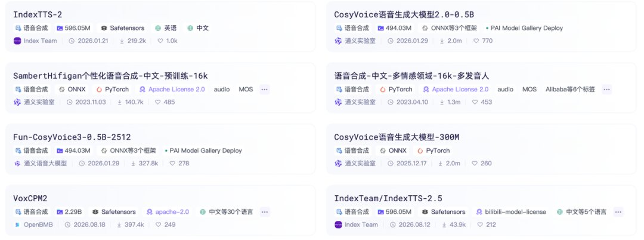Select MOS tag on SambertHifigan card
This screenshot has height=240, width=644.
click(246, 89)
